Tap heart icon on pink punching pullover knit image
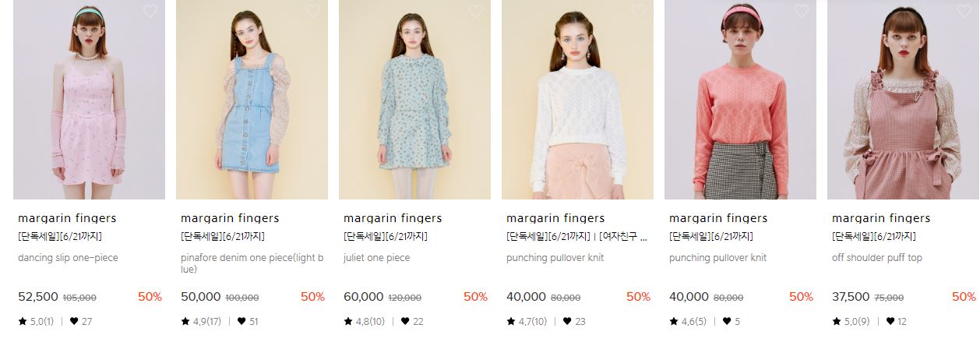This screenshot has height=353, width=980. click(802, 11)
